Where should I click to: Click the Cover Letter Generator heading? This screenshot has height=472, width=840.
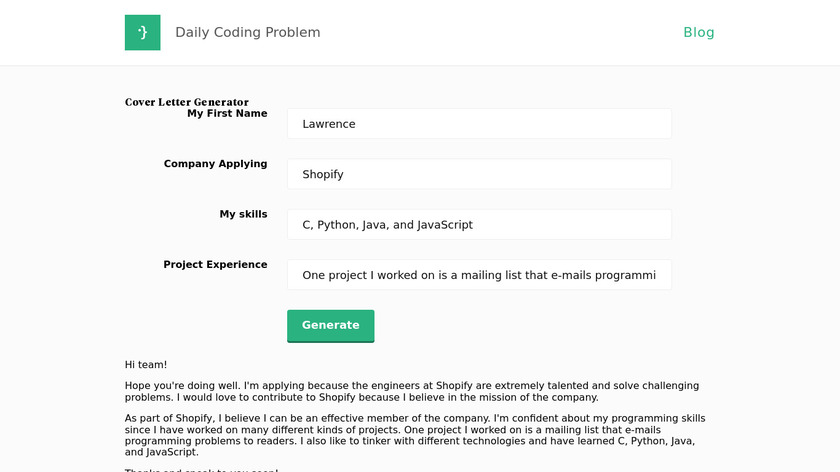tap(187, 102)
